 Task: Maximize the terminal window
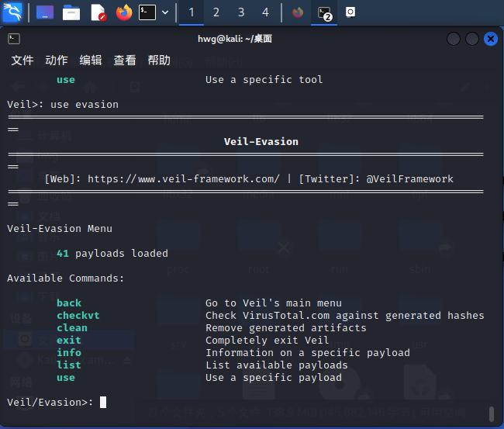pos(472,39)
